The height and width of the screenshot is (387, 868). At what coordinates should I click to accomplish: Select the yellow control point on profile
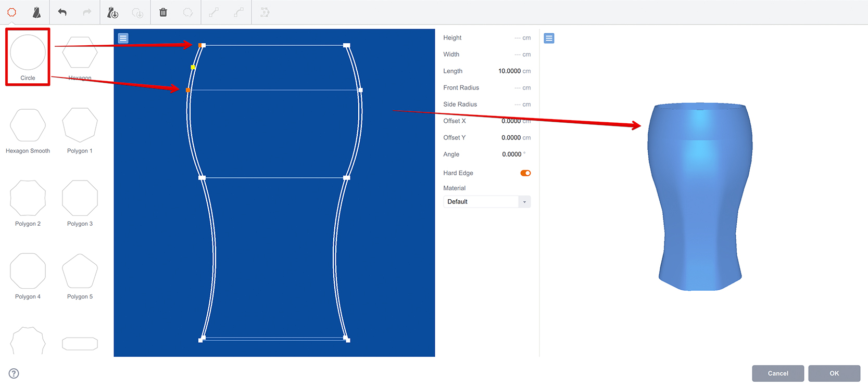[x=193, y=67]
